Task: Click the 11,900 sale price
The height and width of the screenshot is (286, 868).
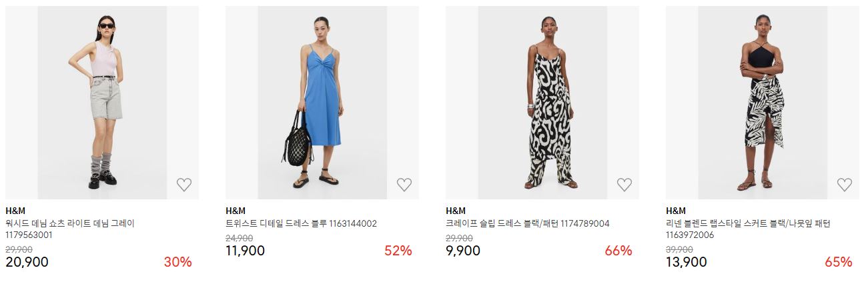Action: coord(245,251)
